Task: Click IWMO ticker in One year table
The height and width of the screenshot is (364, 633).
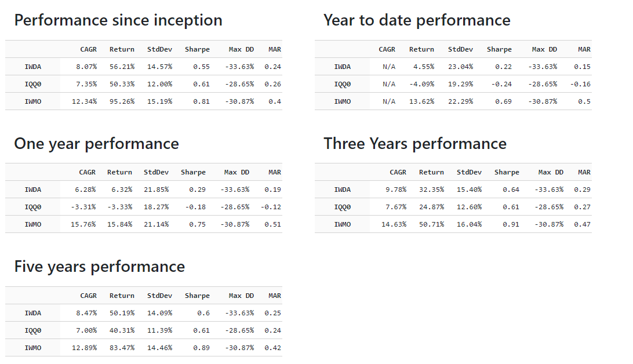Action: coord(33,224)
